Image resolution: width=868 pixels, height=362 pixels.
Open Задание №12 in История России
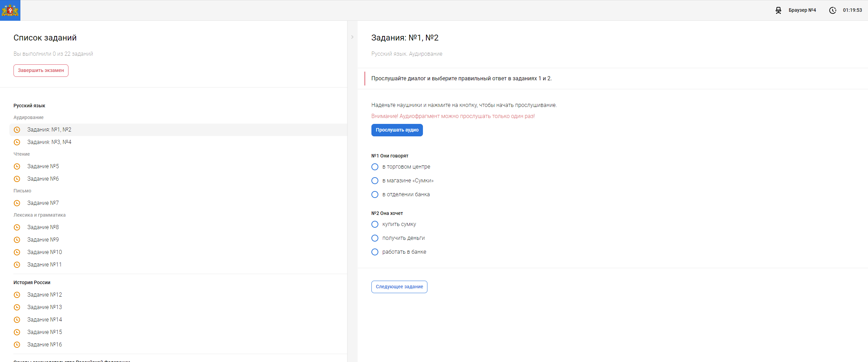click(44, 295)
